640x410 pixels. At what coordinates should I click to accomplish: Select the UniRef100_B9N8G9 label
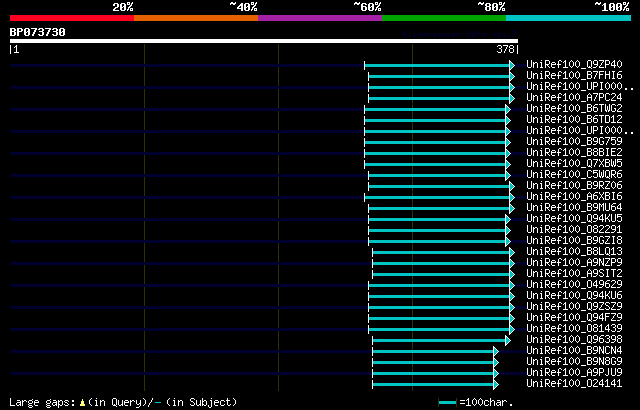(x=574, y=362)
